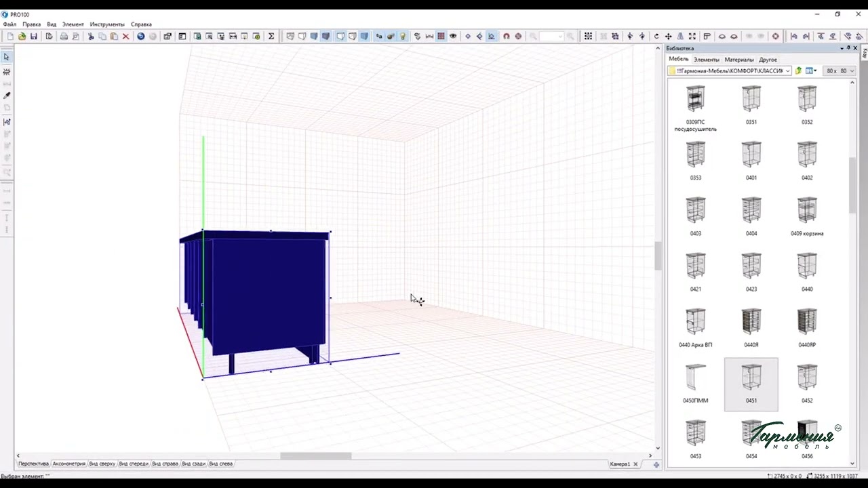Delete selection with red X icon
Screen dimensions: 868x488
point(125,37)
